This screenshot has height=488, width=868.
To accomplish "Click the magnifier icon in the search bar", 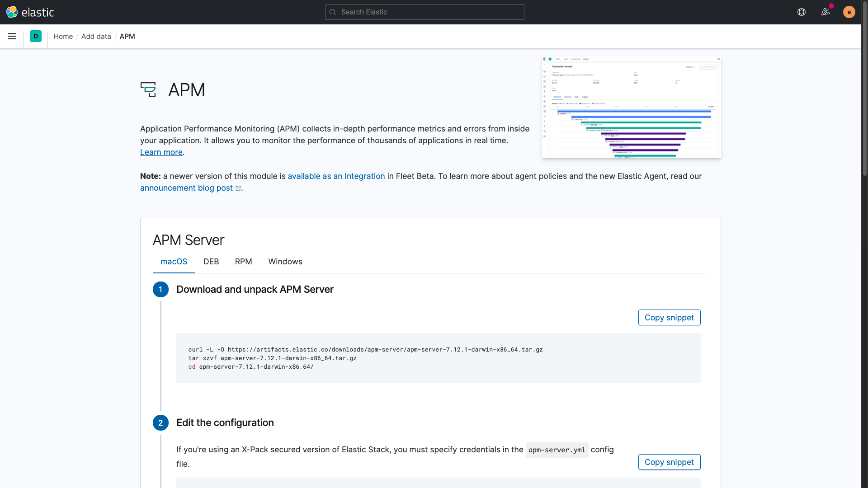I will tap(333, 12).
